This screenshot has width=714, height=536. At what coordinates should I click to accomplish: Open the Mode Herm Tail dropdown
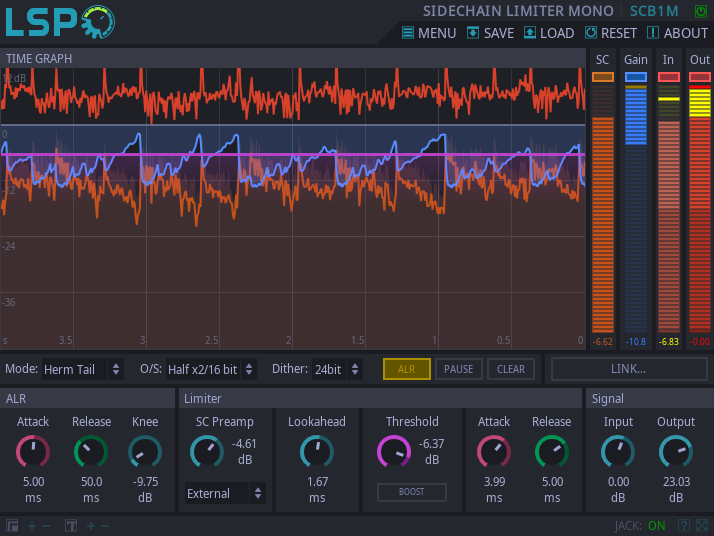point(74,369)
